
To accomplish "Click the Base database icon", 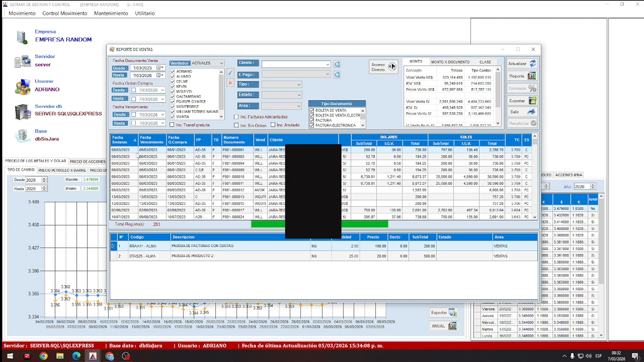I will 22,136.
